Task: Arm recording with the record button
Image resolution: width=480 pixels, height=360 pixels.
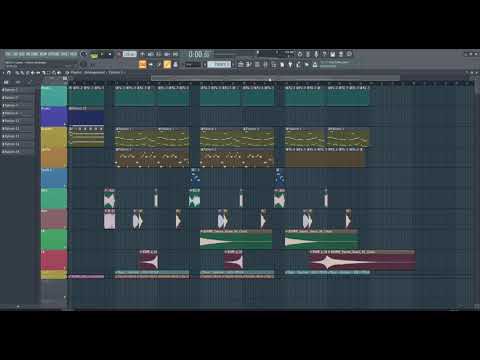Action: 119,54
